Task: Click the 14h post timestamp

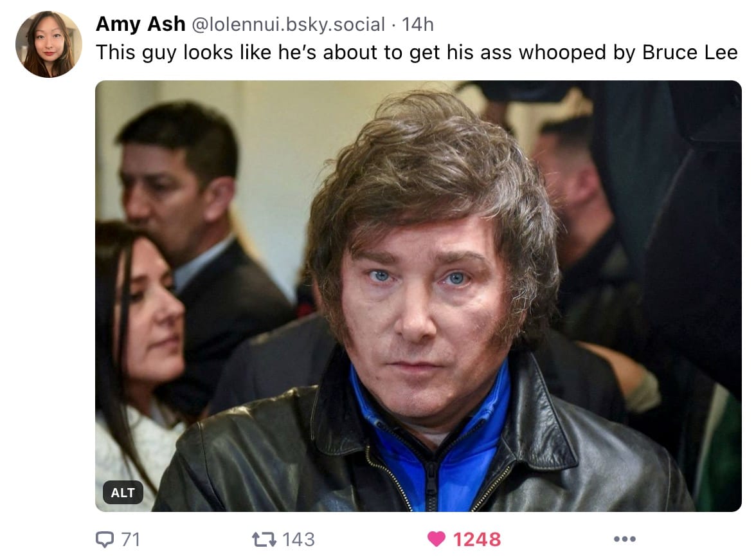Action: (x=418, y=24)
